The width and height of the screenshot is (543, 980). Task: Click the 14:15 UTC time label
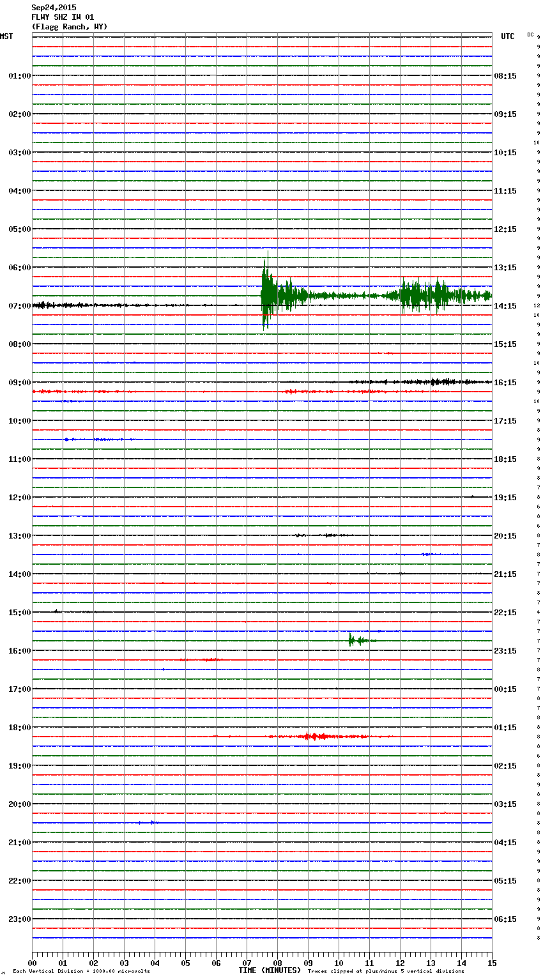pyautogui.click(x=505, y=306)
